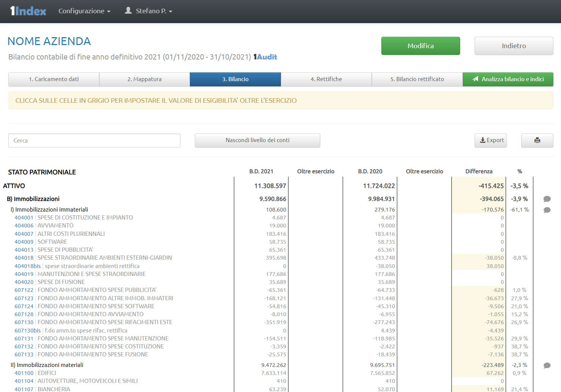
Task: Click B) Immobilizzazioni difference -394.065
Action: pyautogui.click(x=492, y=199)
